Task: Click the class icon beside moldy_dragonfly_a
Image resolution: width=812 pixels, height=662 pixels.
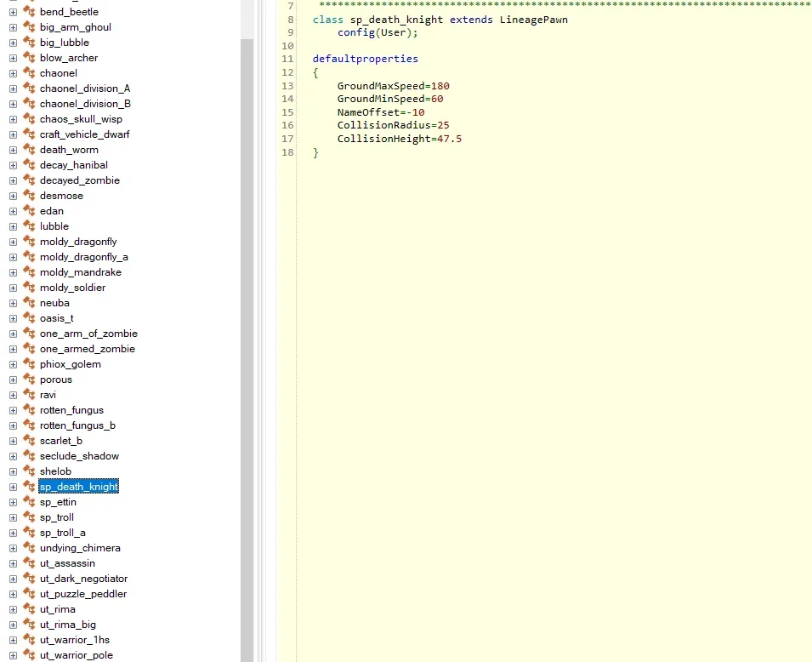Action: 29,257
